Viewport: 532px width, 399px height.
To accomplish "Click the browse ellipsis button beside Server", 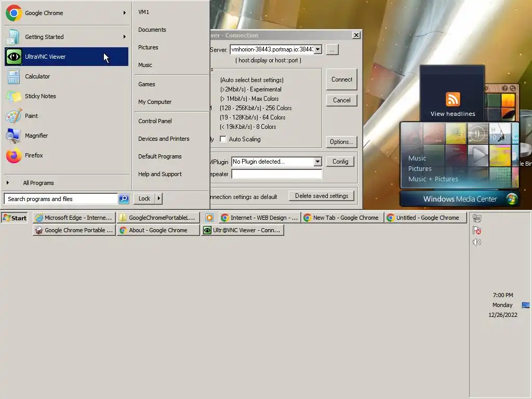I will pyautogui.click(x=332, y=50).
